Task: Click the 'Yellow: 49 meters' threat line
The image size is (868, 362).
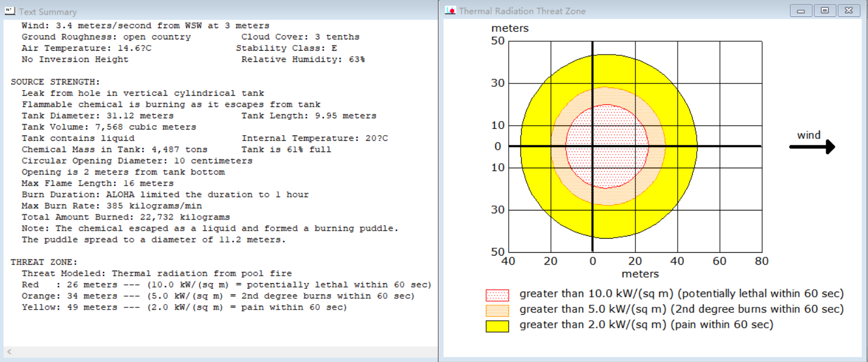Action: (x=184, y=307)
